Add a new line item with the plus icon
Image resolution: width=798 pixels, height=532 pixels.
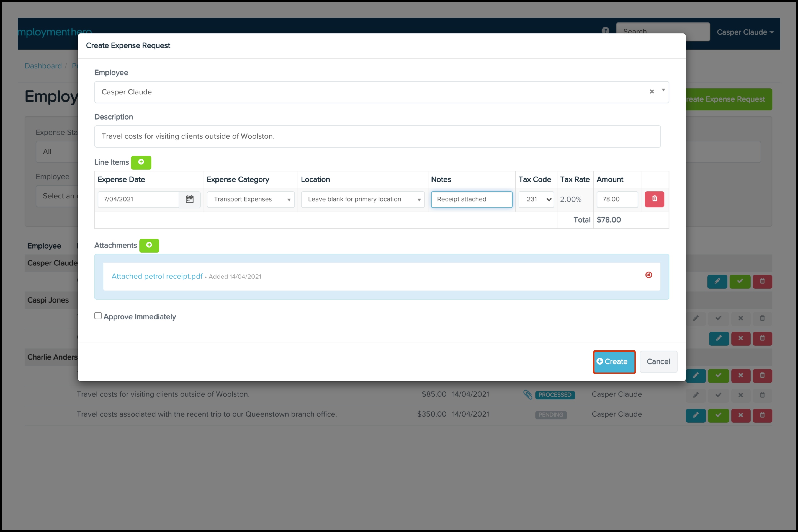(141, 162)
